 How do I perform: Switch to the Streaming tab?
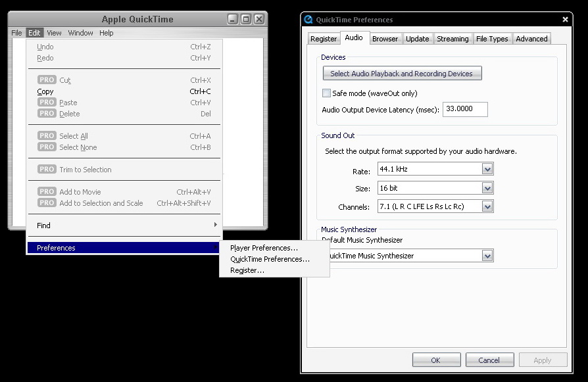453,38
